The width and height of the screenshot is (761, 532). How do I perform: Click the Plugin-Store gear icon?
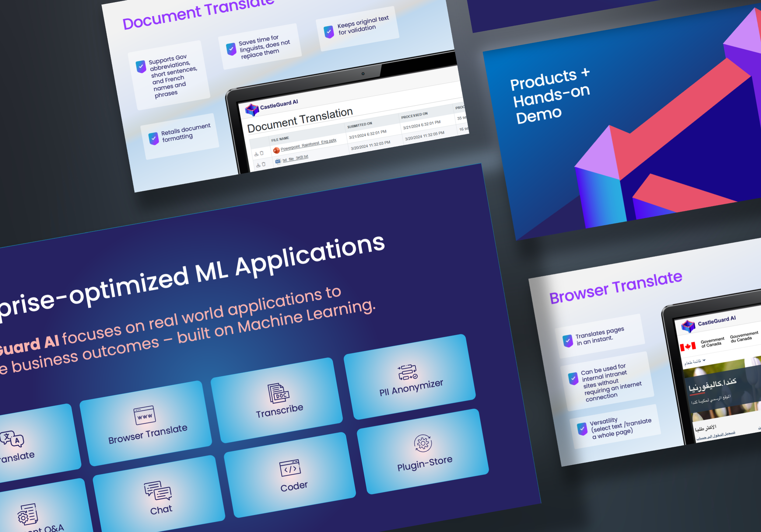[x=423, y=444]
